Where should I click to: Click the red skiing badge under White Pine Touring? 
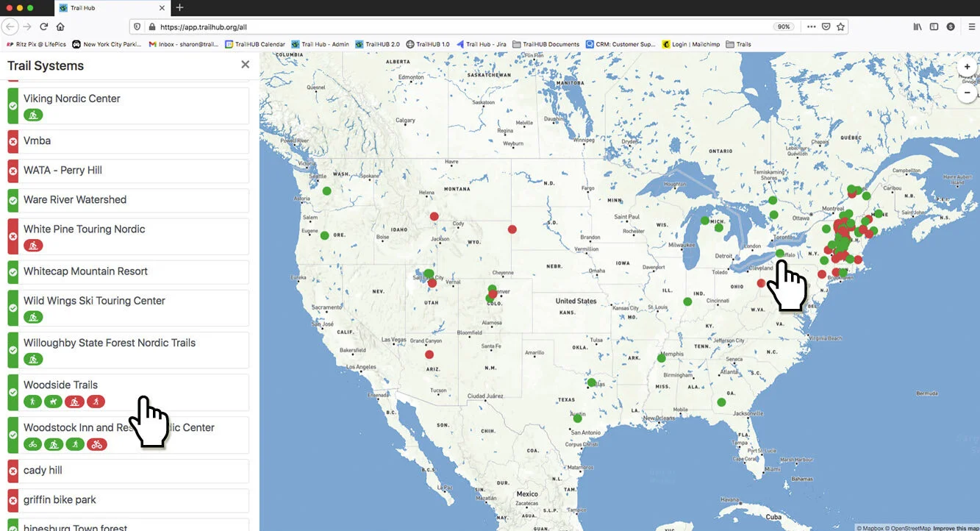point(33,246)
